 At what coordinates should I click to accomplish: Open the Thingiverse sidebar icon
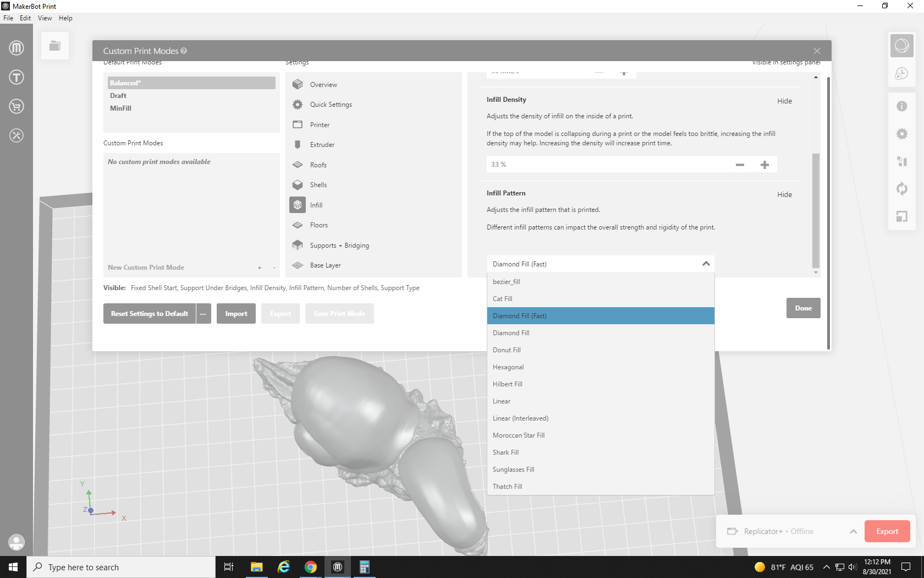[16, 77]
